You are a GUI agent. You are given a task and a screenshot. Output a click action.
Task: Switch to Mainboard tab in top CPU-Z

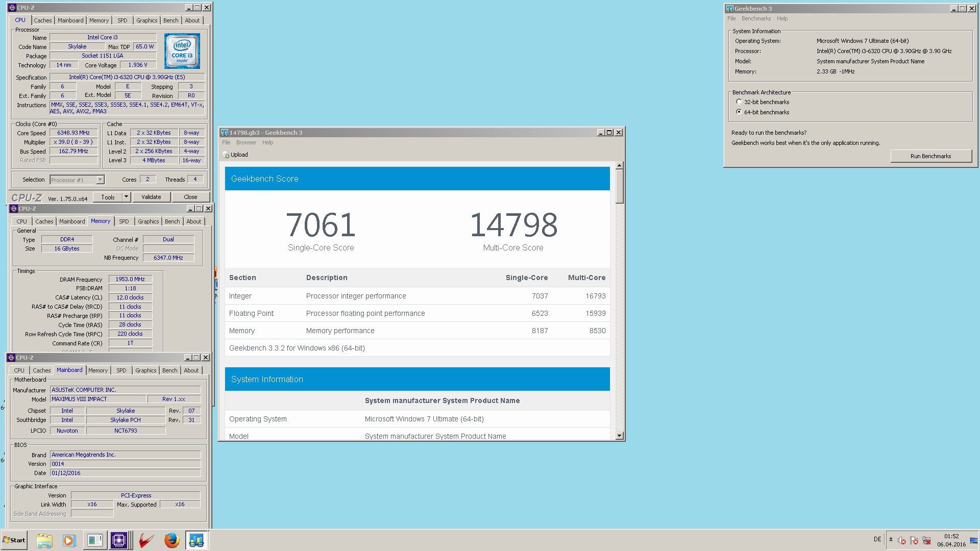[70, 20]
